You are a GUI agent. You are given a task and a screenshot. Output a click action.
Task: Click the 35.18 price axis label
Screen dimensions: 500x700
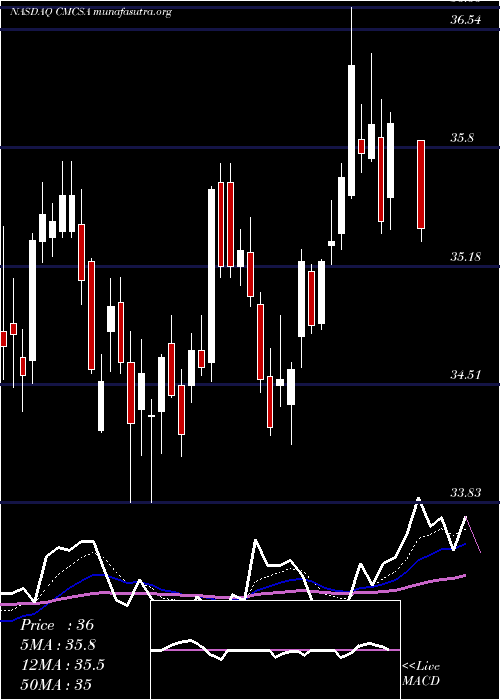(466, 257)
